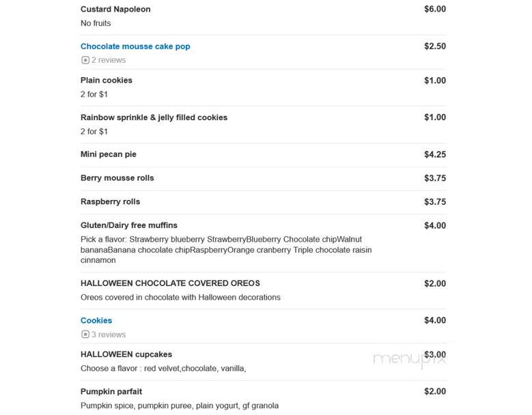Viewport: 532px width, 415px height.
Task: Click the Berry mousse rolls item
Action: (x=117, y=178)
